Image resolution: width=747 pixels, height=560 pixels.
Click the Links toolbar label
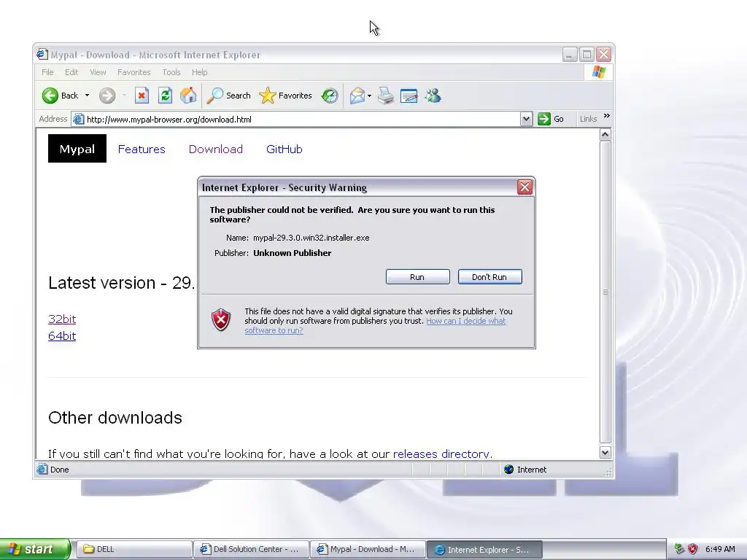click(x=589, y=119)
